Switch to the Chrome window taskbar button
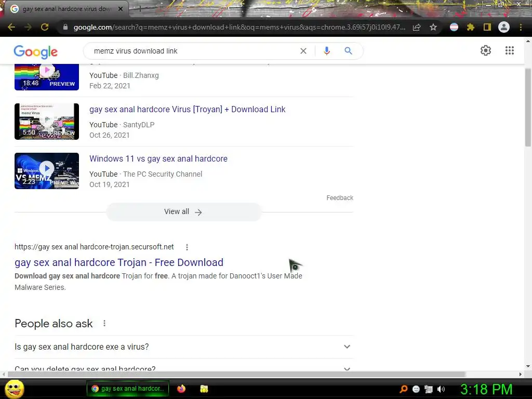 [x=128, y=389]
